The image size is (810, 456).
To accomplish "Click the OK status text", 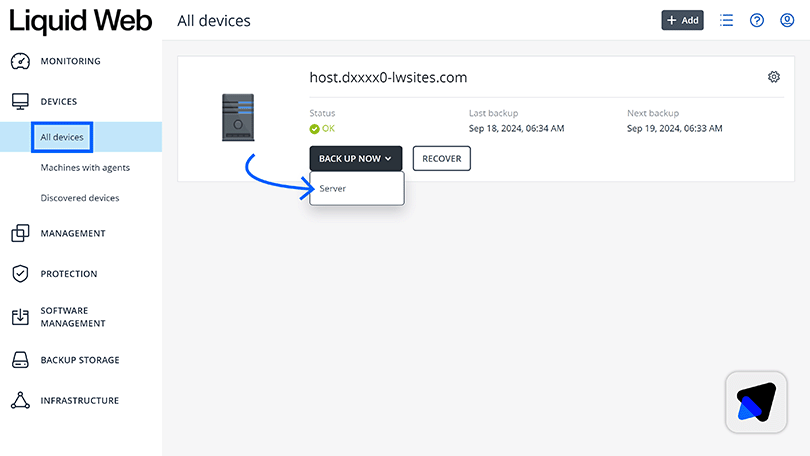I will tap(329, 129).
